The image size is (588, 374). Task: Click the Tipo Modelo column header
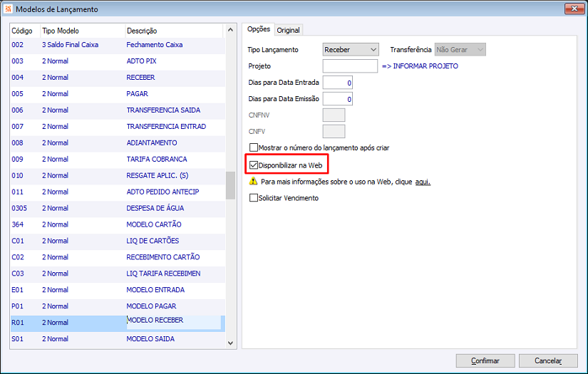(x=83, y=31)
